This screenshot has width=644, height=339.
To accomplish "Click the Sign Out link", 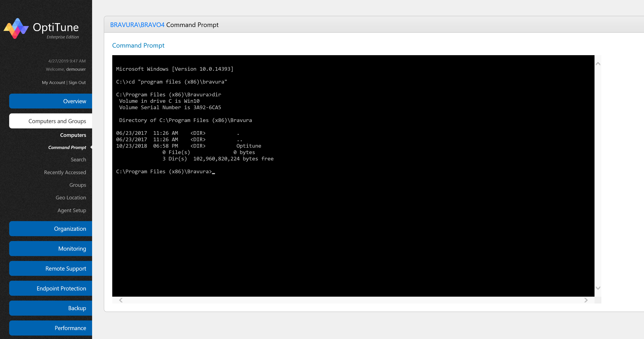I will pyautogui.click(x=77, y=82).
